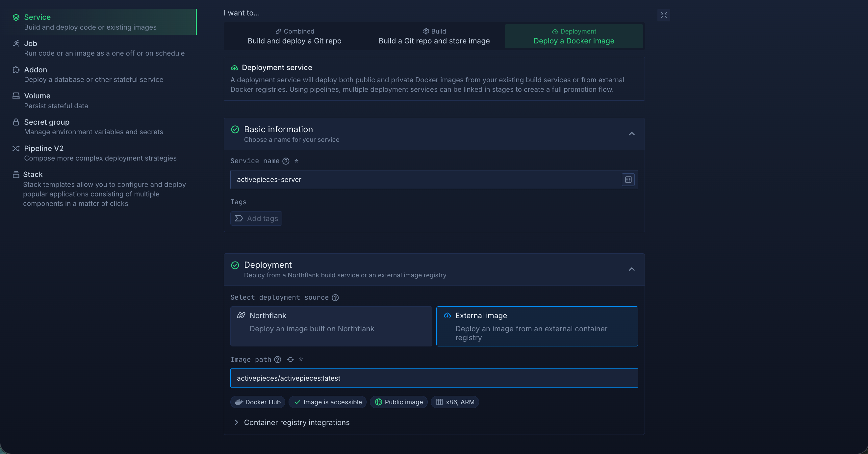
Task: Click the refresh icon beside Image path
Action: pyautogui.click(x=290, y=360)
